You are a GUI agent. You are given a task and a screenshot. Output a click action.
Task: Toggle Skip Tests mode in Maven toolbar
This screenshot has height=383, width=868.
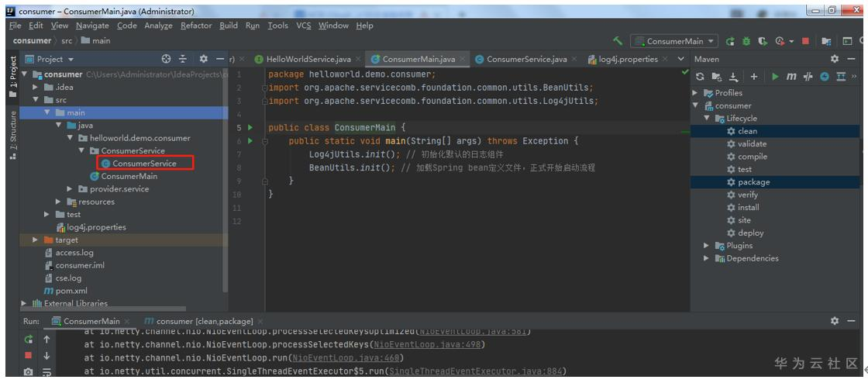(825, 77)
